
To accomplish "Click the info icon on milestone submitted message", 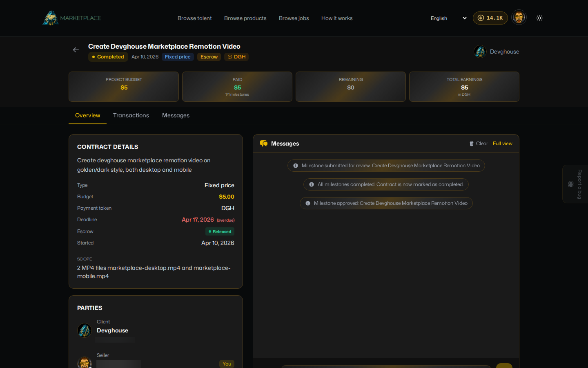I will click(296, 166).
